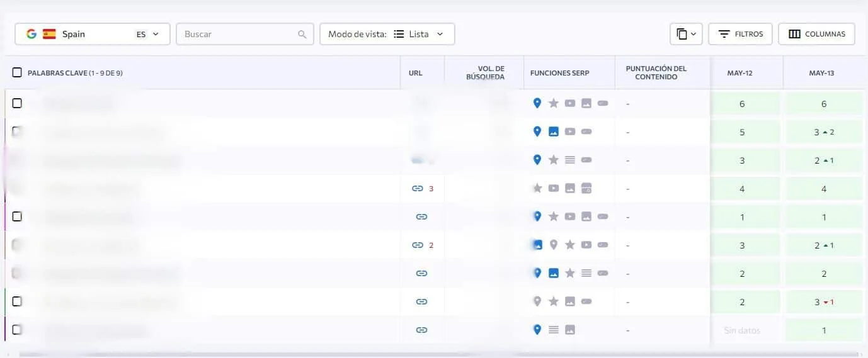Viewport: 868px width, 358px height.
Task: Click the MAY-13 date column header
Action: (821, 73)
